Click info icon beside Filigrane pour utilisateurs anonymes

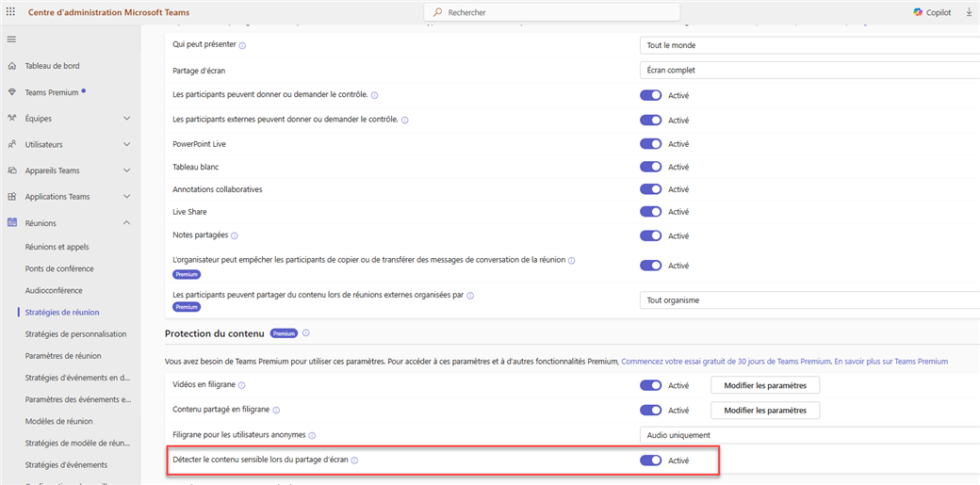click(x=312, y=435)
